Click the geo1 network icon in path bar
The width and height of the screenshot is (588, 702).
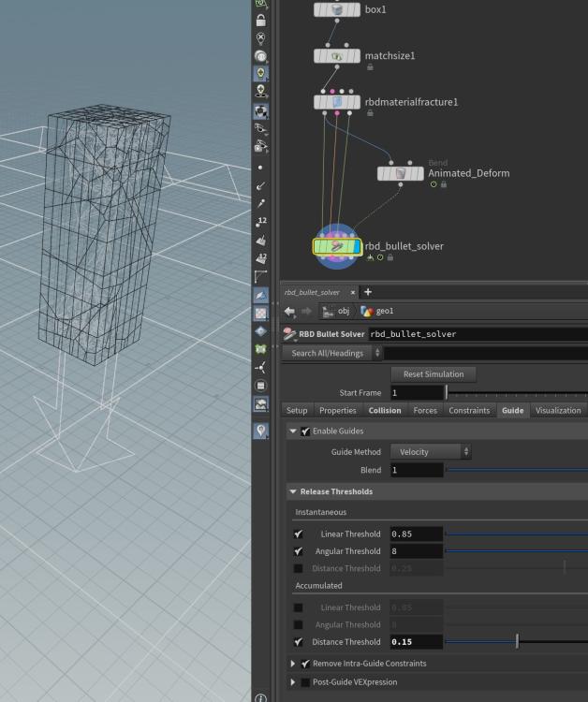tap(366, 311)
